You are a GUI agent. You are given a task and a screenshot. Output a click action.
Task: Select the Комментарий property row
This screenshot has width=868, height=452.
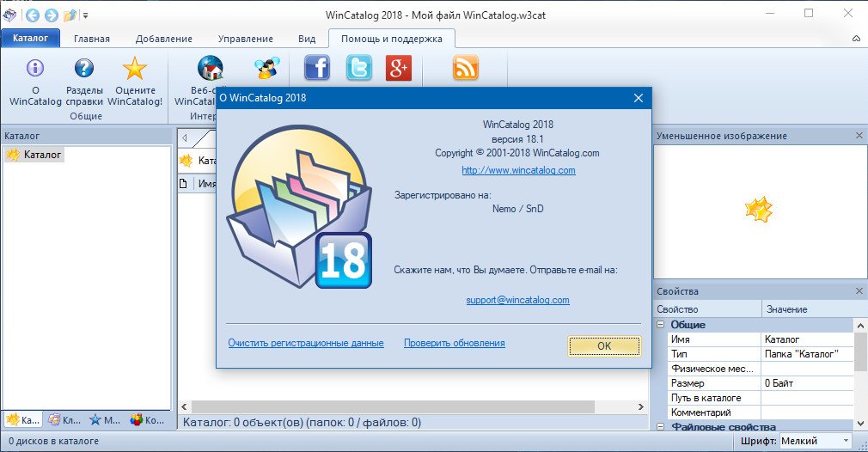tap(761, 412)
